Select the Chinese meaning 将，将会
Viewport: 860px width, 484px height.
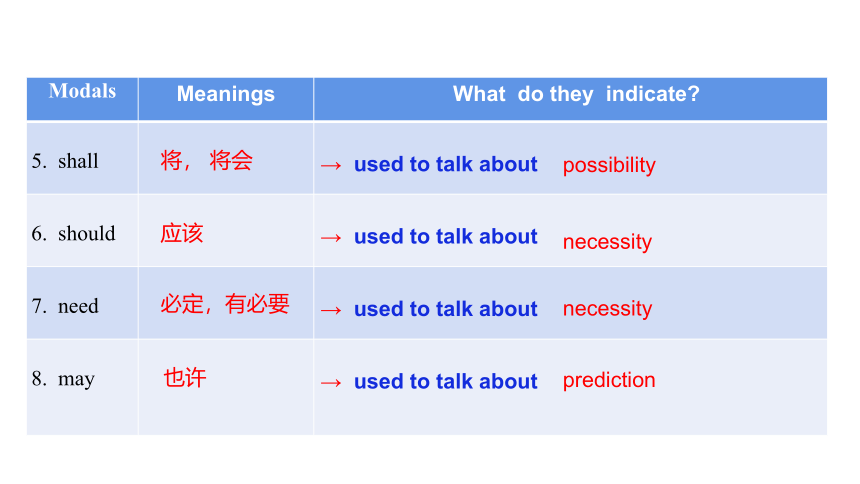(207, 160)
